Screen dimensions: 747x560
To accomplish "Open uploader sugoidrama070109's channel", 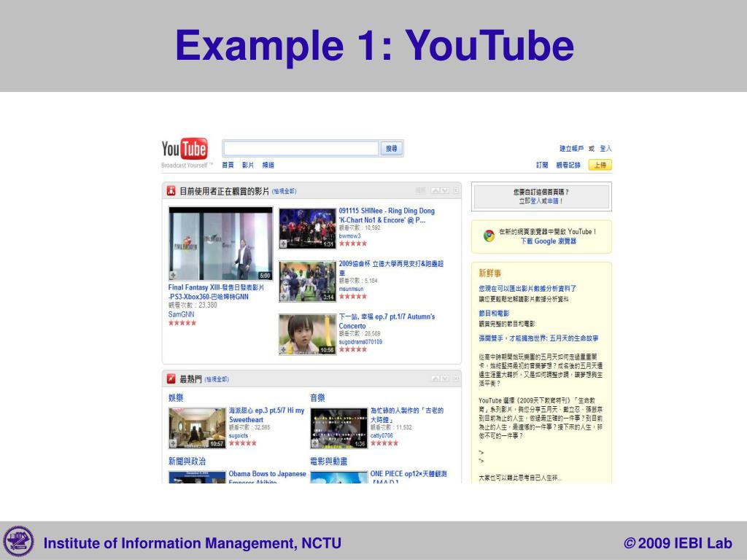I will [x=360, y=341].
